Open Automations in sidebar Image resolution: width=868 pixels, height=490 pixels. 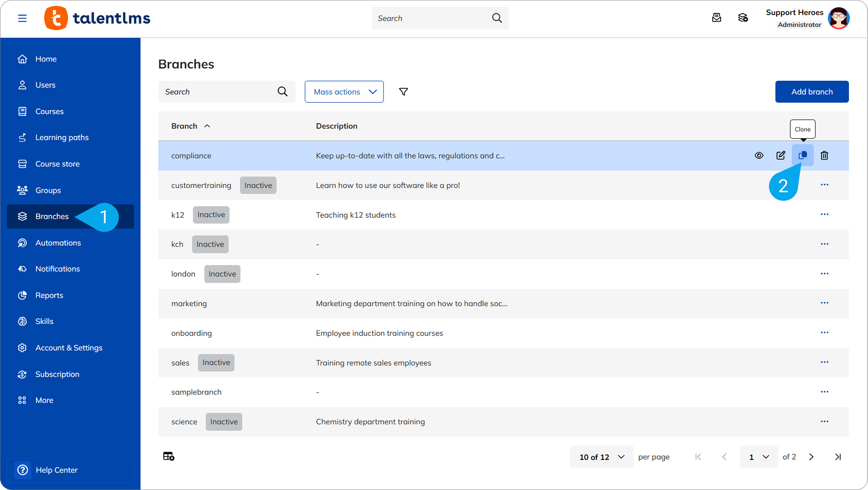(70, 243)
